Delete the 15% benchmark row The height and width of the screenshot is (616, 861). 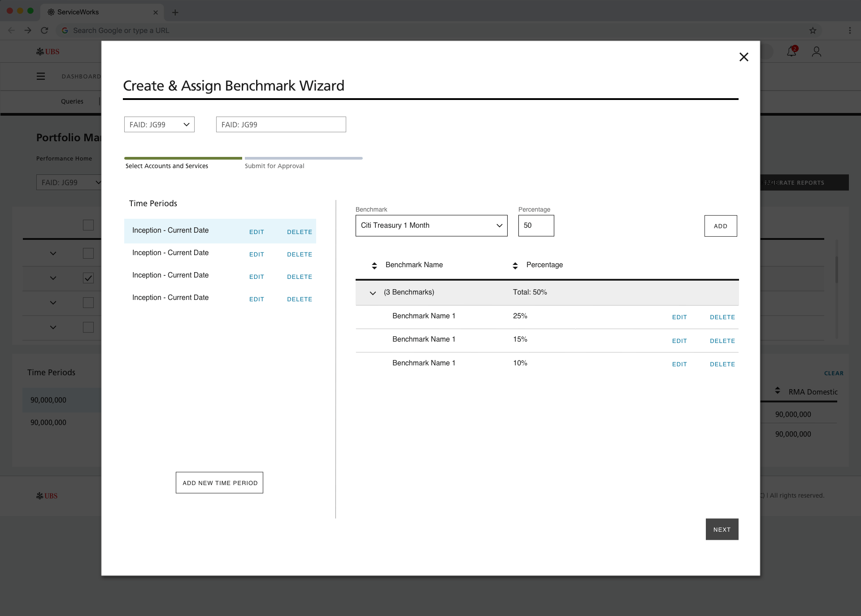click(x=722, y=341)
